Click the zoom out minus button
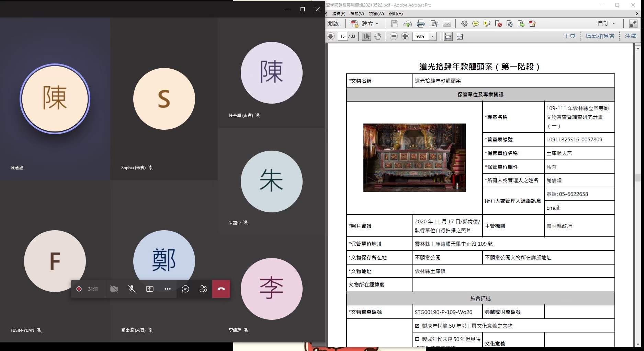The height and width of the screenshot is (351, 644). point(394,36)
